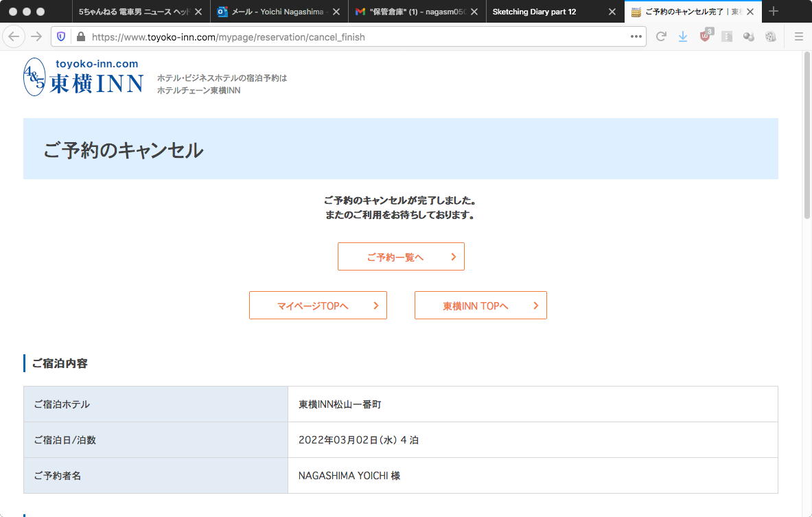
Task: Open the Firefox hamburger menu
Action: 798,37
